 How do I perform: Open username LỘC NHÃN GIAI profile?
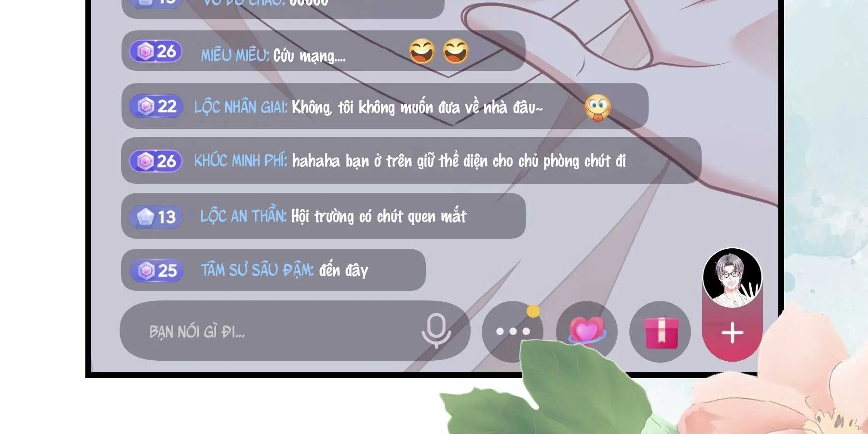241,107
